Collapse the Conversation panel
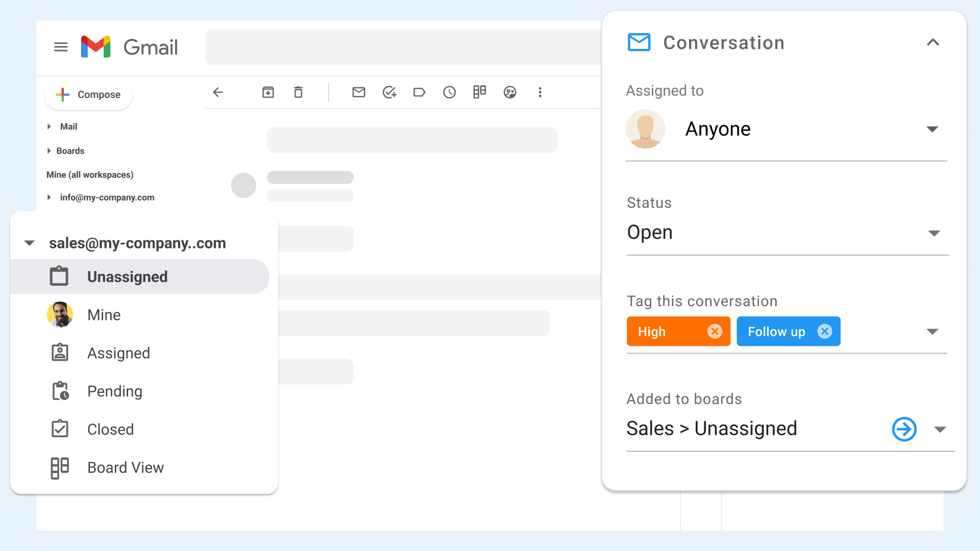 (933, 42)
